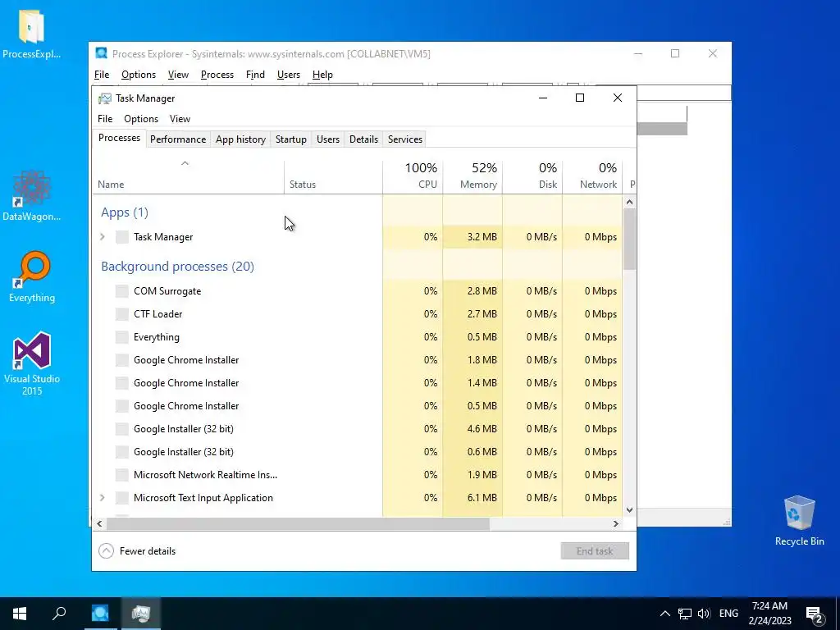Click the horizontal scrollbar right arrow
Screen dimensions: 840x630
click(x=616, y=523)
